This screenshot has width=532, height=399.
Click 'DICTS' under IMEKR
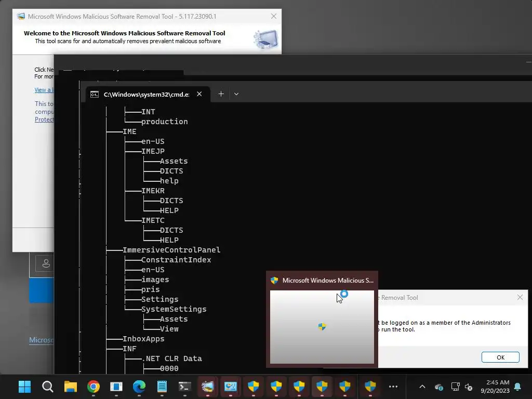click(x=171, y=201)
